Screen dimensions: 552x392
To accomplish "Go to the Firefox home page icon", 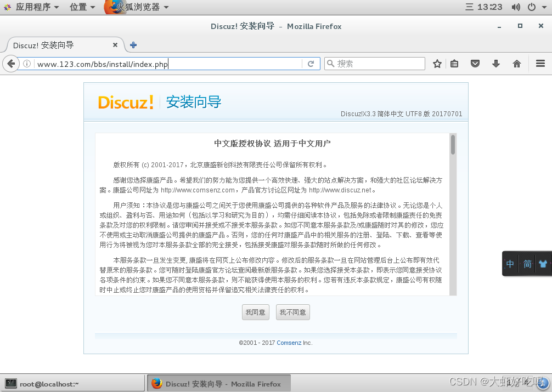I will pyautogui.click(x=517, y=64).
